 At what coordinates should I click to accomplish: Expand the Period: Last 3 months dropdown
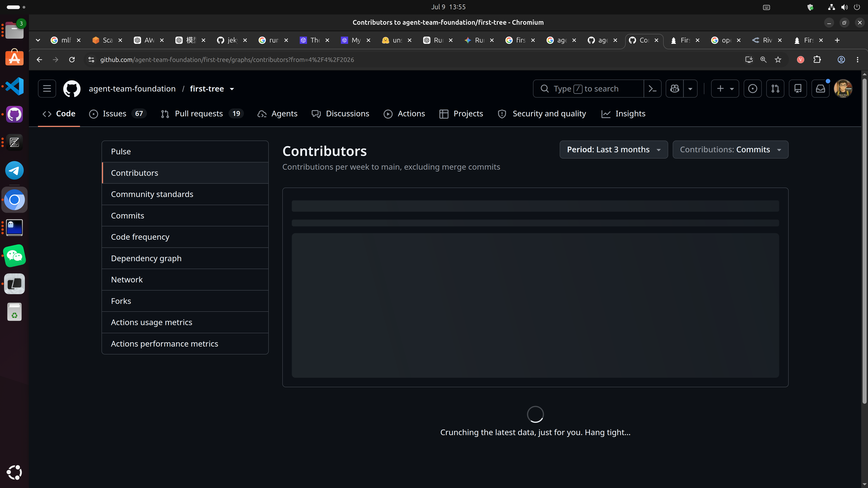614,150
